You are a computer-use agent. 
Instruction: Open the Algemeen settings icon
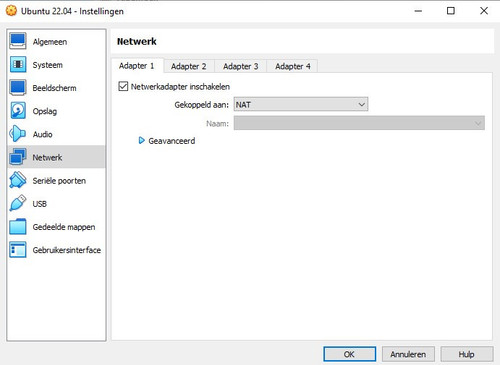pyautogui.click(x=18, y=41)
